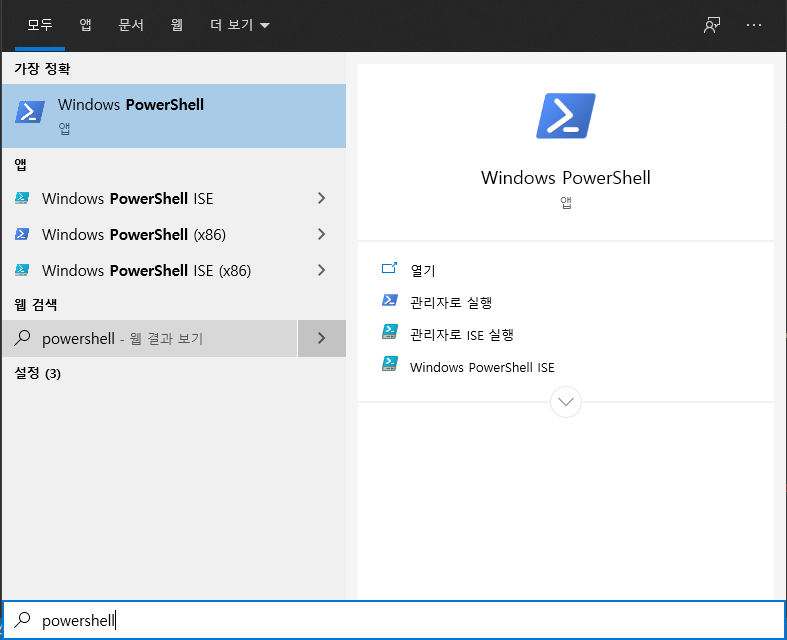
Task: Click 관리자로 실행
Action: point(451,303)
